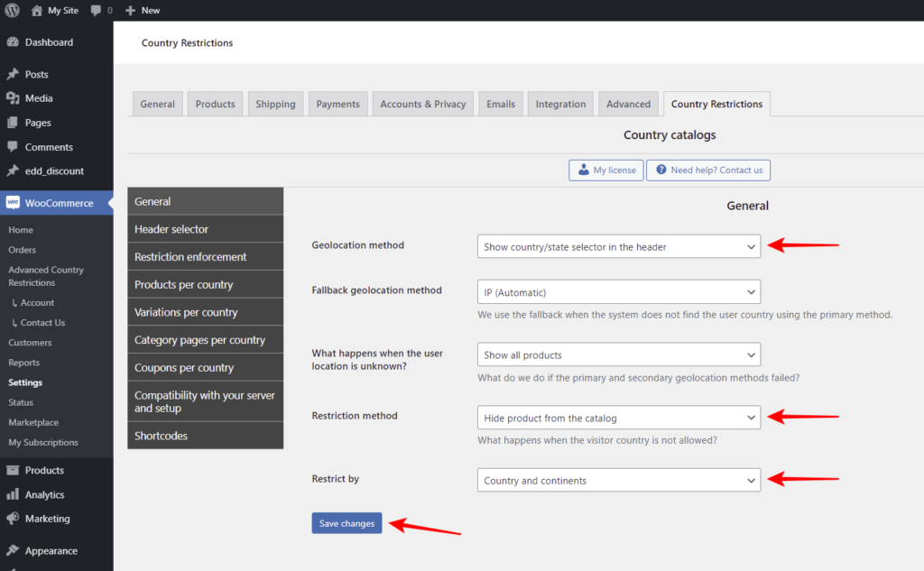This screenshot has height=571, width=924.
Task: Open the comments bubble icon in admin bar
Action: (x=96, y=11)
